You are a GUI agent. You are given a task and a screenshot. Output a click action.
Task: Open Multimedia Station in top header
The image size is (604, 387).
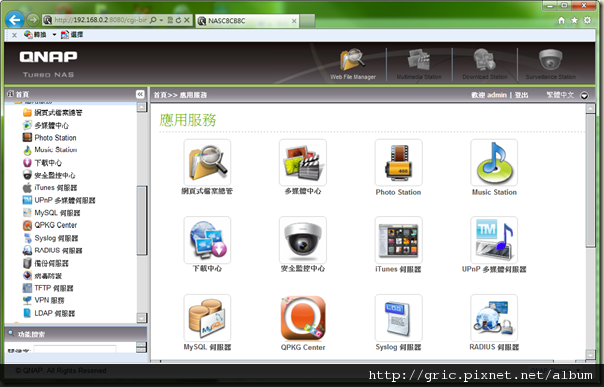click(419, 64)
